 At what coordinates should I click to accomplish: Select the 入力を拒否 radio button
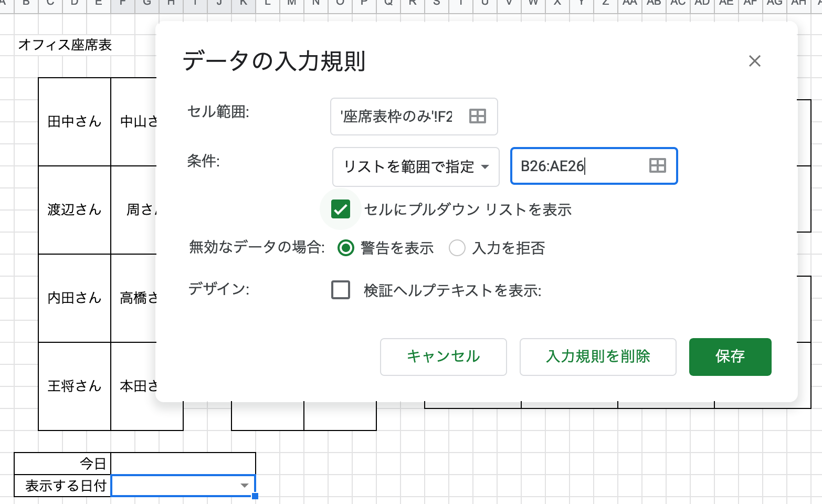click(457, 248)
